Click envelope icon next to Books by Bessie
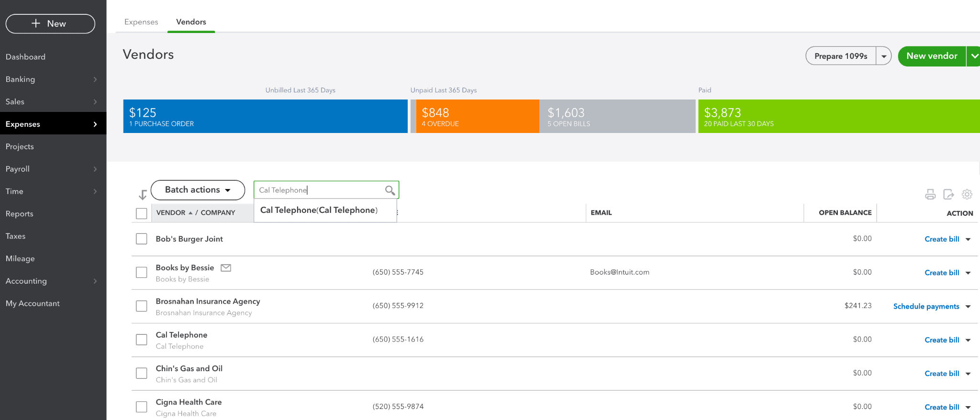The image size is (980, 420). coord(226,268)
